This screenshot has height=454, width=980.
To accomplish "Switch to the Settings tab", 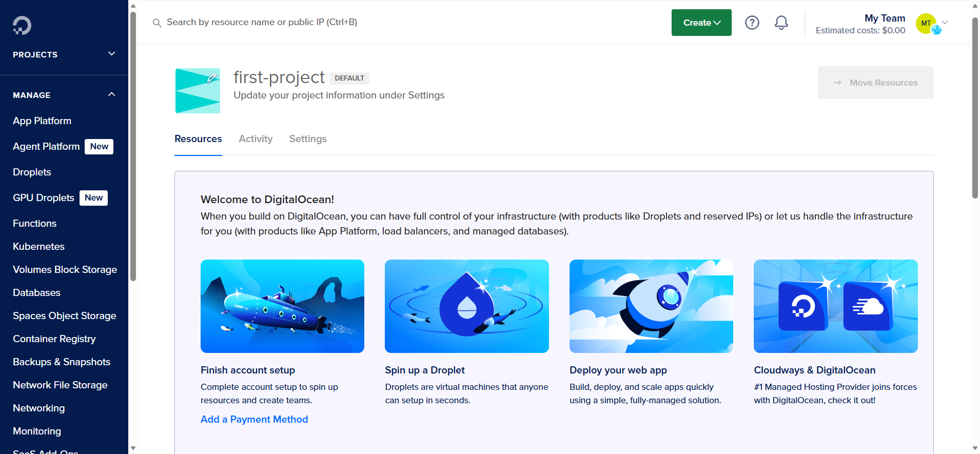I will point(308,139).
